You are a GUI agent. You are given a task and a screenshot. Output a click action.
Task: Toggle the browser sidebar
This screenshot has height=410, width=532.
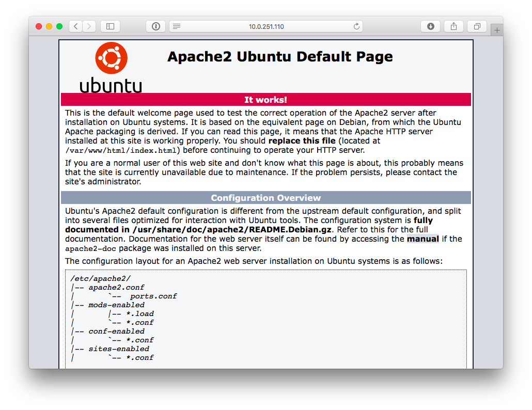[110, 26]
